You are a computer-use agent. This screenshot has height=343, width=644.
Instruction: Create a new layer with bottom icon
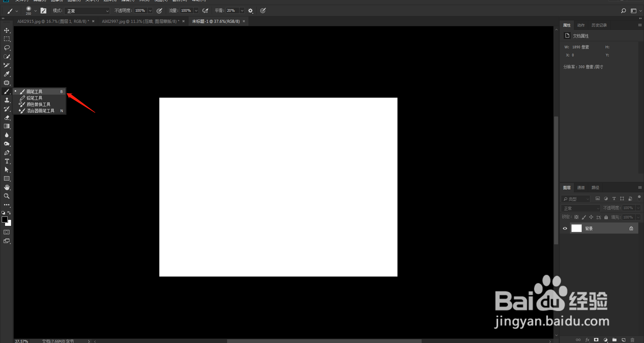pos(624,340)
